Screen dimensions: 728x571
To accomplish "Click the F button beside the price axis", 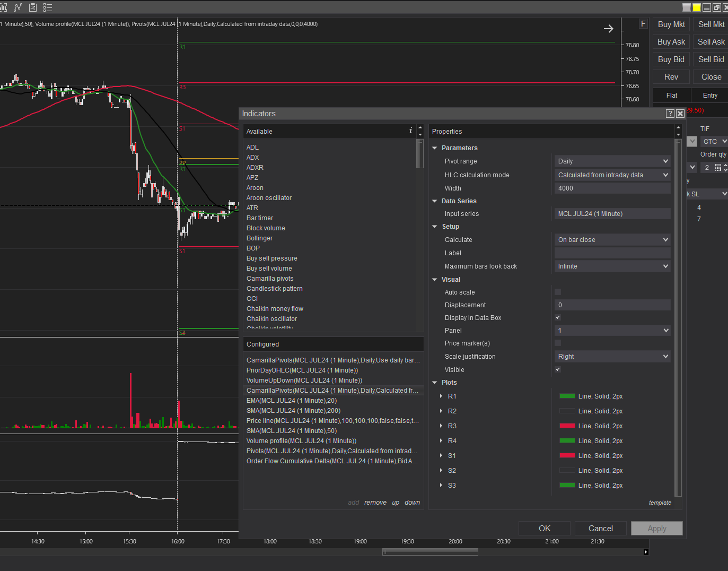I will click(x=643, y=24).
